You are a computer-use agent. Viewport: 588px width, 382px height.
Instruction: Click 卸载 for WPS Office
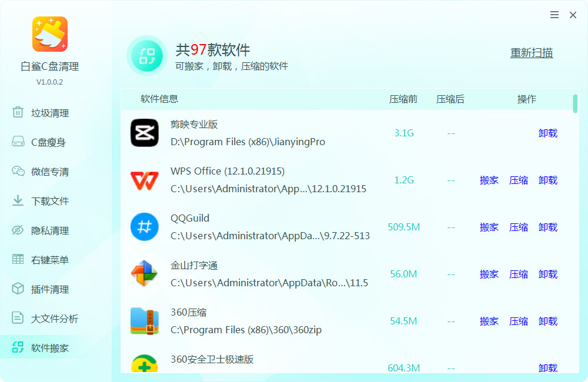[548, 180]
